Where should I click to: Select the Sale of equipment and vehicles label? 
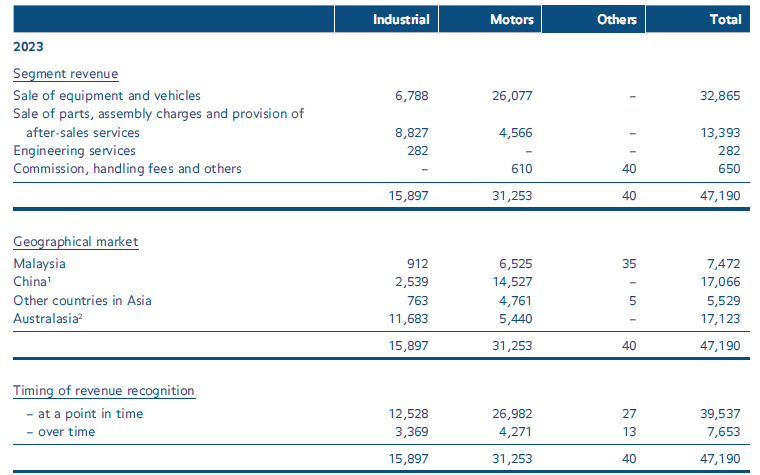click(107, 96)
